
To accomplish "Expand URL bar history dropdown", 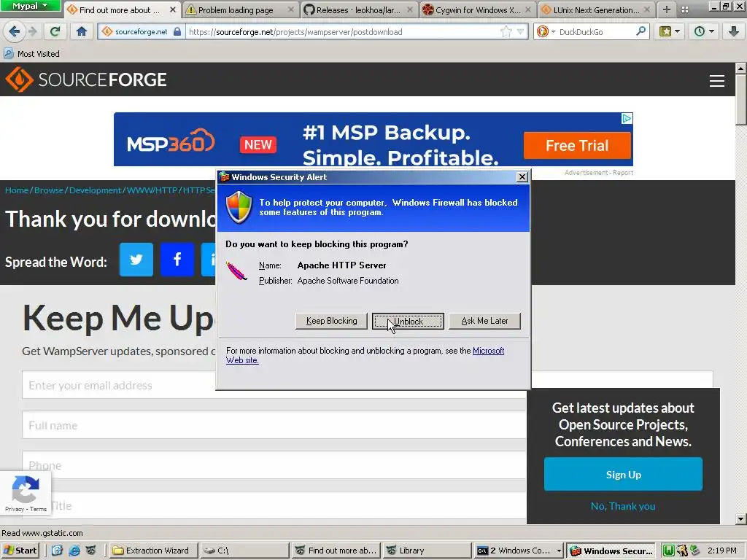I will click(520, 32).
